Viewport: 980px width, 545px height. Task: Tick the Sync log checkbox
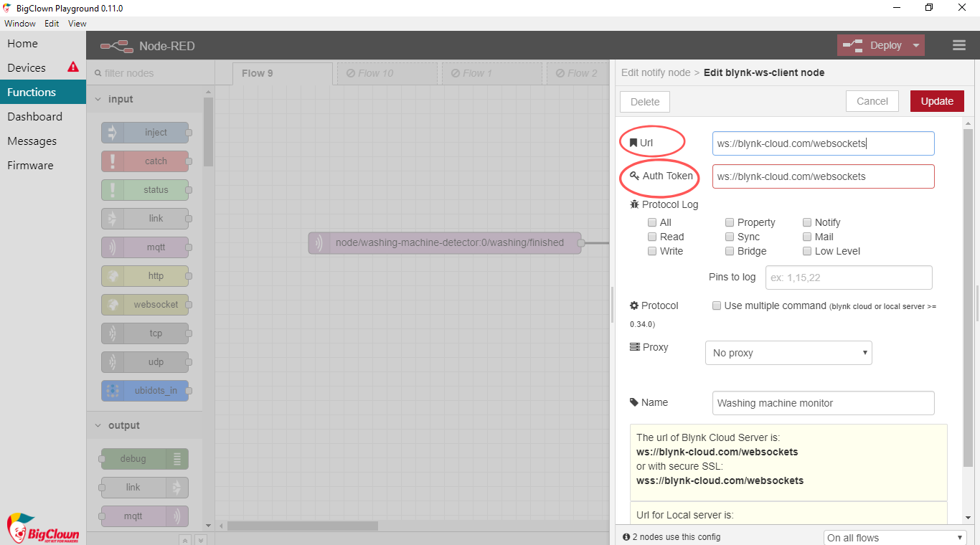click(x=730, y=237)
